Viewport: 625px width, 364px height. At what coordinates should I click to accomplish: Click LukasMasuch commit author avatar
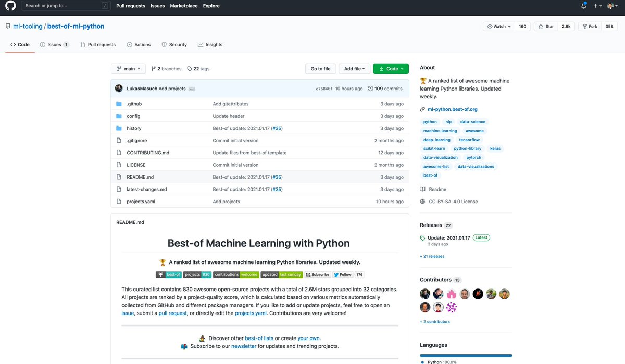[119, 89]
